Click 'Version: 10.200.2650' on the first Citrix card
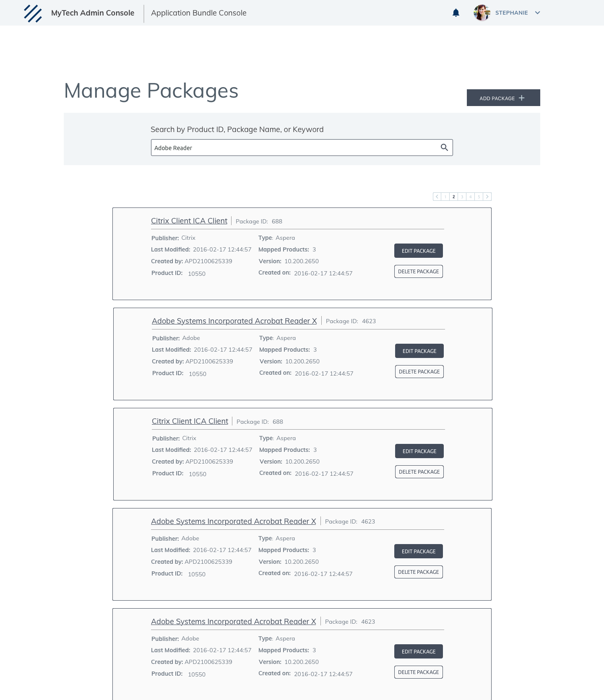Viewport: 604px width, 700px height. click(289, 261)
